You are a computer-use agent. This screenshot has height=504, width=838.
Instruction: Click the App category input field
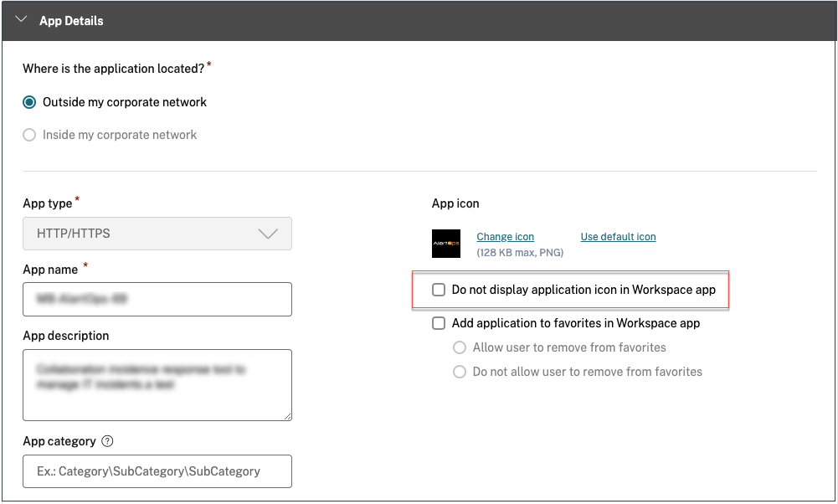157,471
